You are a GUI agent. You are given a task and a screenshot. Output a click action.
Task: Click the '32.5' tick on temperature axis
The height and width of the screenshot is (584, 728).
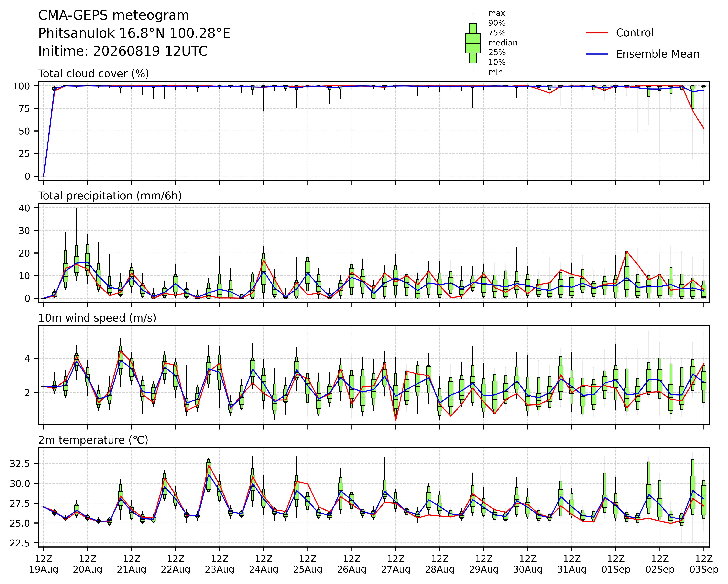coord(20,464)
